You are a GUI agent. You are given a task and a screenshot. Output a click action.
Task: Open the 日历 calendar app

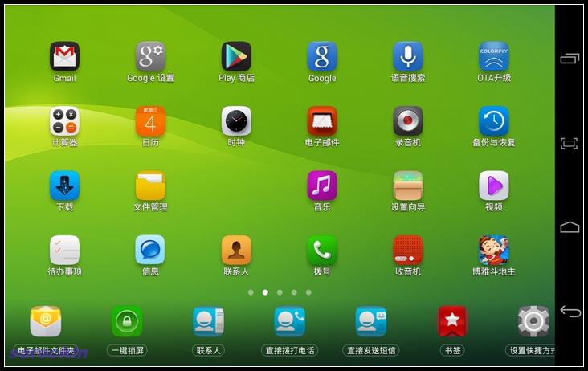150,121
